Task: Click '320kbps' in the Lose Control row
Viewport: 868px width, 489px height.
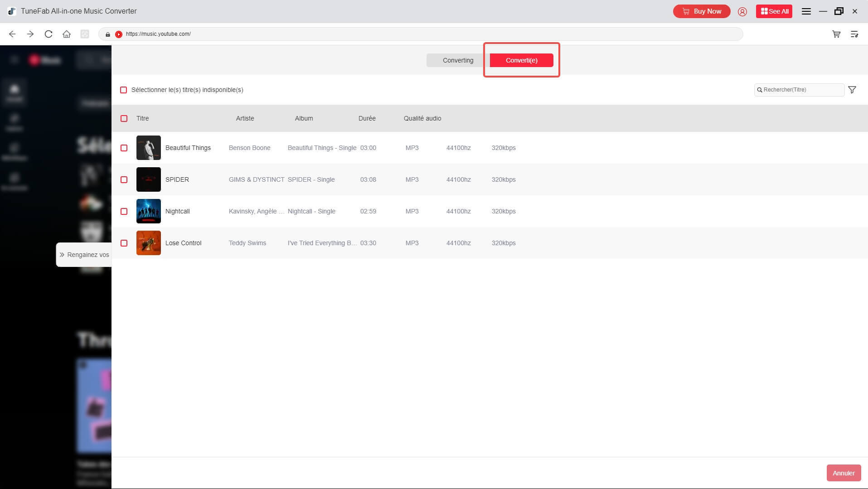Action: 504,243
